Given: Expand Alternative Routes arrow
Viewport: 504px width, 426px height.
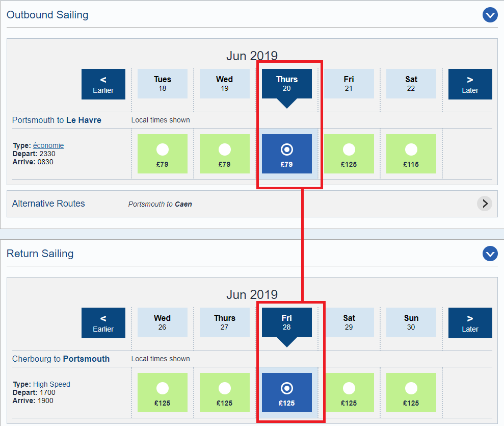Looking at the screenshot, I should pos(484,204).
